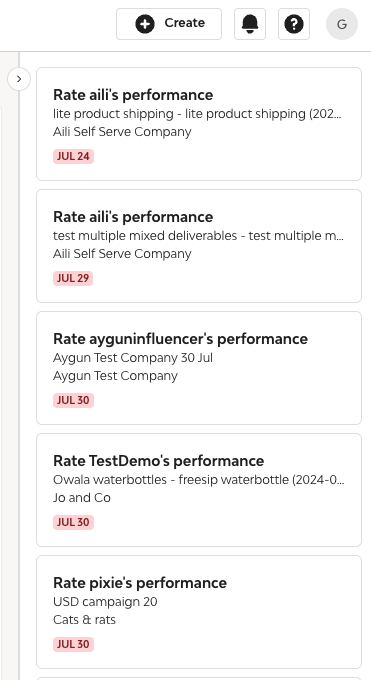Open Rate ayguninfluencer's performance task
Viewport: 371px width, 680px height.
tap(199, 368)
